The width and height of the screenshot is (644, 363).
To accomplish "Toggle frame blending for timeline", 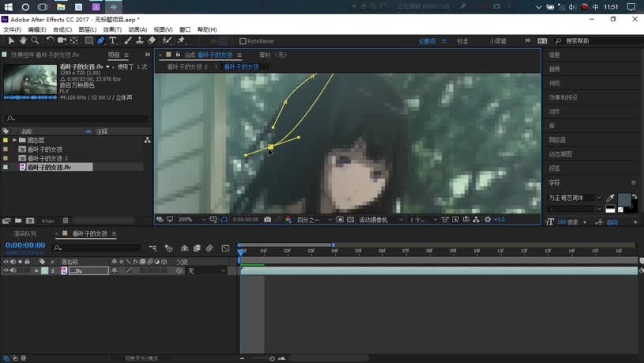I will click(x=197, y=248).
